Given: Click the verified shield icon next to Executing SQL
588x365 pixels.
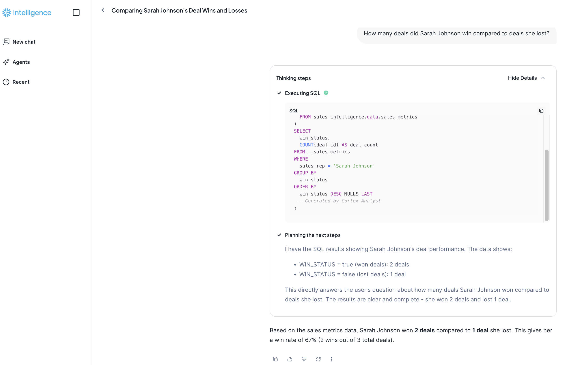Looking at the screenshot, I should click(326, 93).
